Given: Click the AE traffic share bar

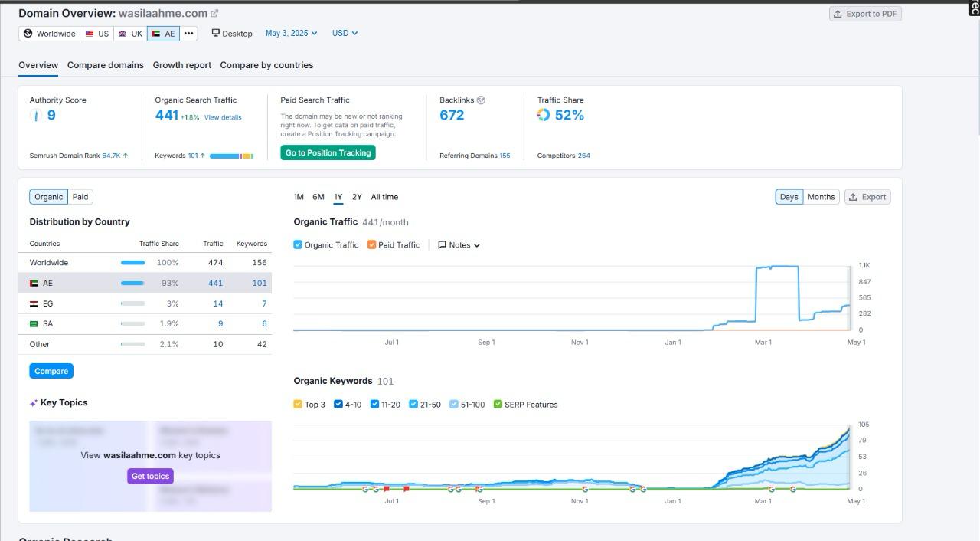Looking at the screenshot, I should point(132,284).
